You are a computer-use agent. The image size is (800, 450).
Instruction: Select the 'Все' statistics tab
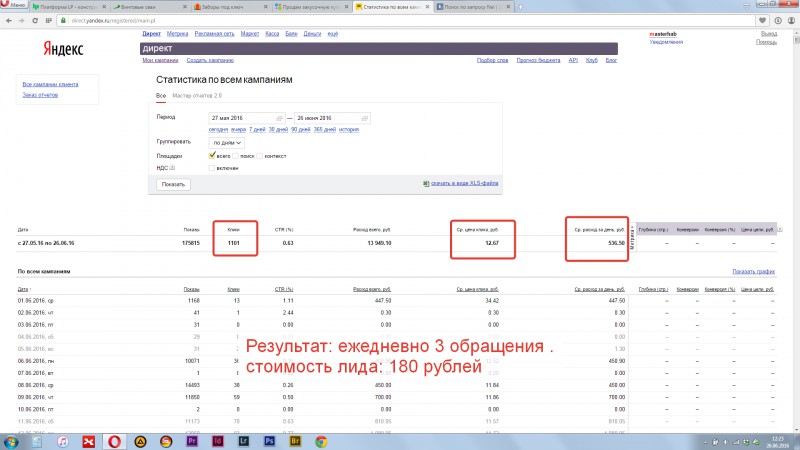pos(161,95)
